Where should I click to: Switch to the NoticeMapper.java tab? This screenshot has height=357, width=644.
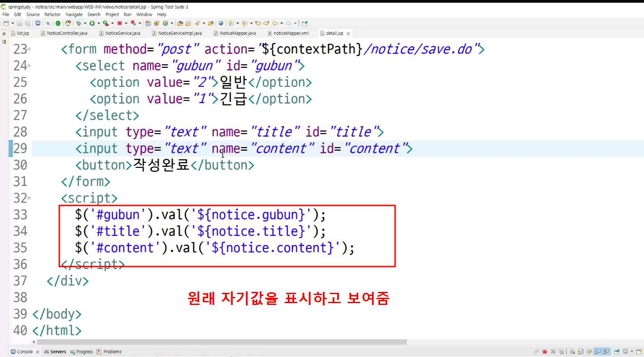pyautogui.click(x=235, y=33)
